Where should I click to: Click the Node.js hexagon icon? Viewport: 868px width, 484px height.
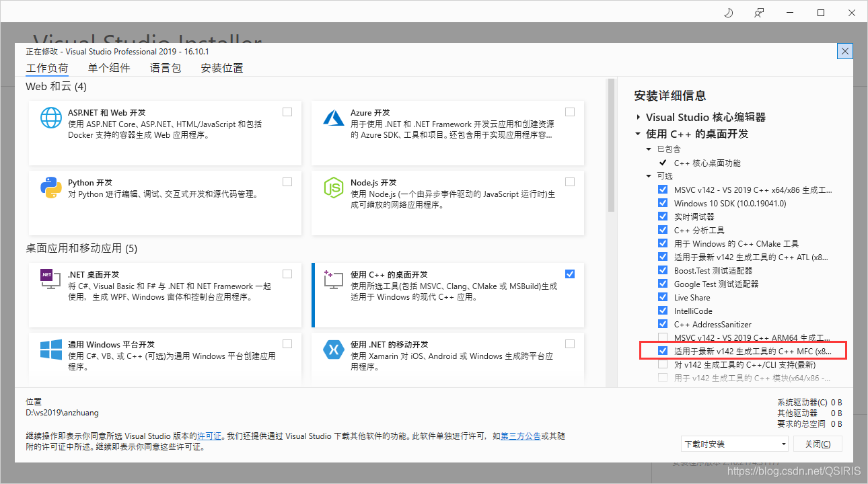334,188
